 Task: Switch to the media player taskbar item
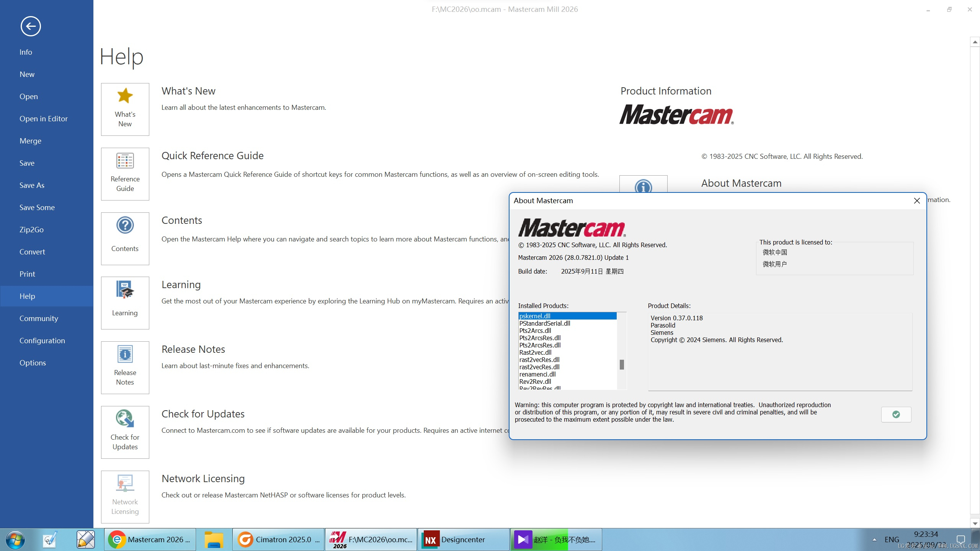tap(556, 540)
